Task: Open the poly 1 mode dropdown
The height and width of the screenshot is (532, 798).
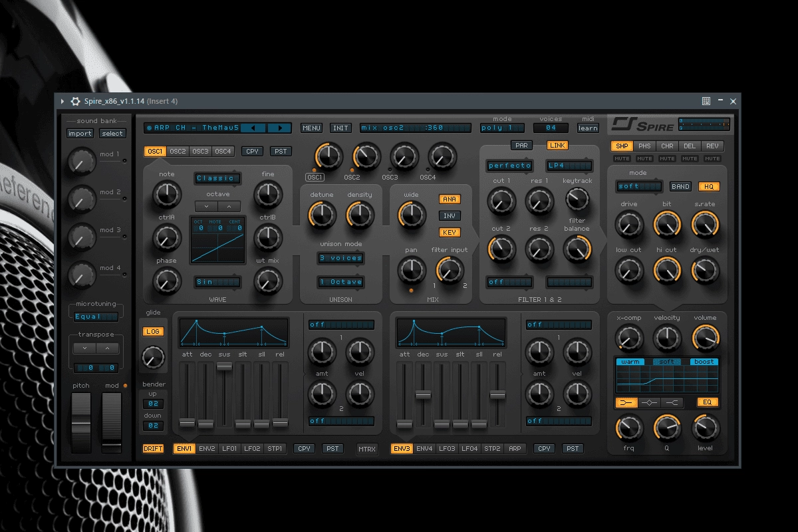Action: coord(502,128)
